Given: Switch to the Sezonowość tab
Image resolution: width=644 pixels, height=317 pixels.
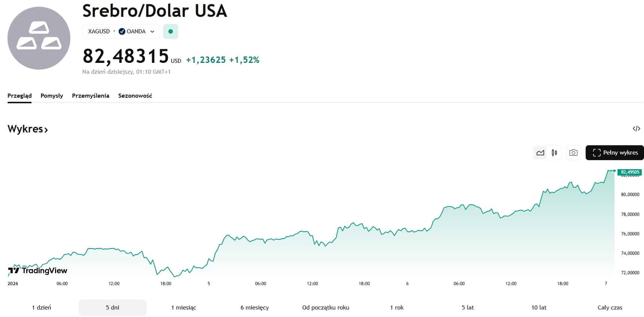Looking at the screenshot, I should coord(135,96).
